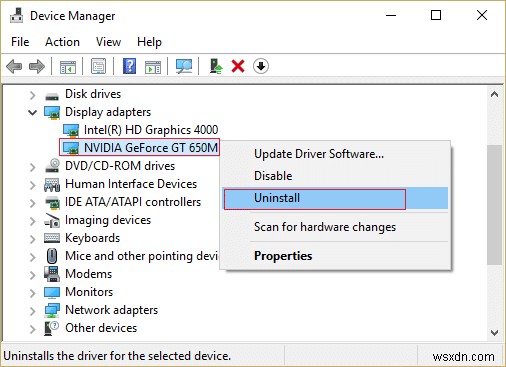Open the Properties sheet toolbar icon

pos(99,66)
